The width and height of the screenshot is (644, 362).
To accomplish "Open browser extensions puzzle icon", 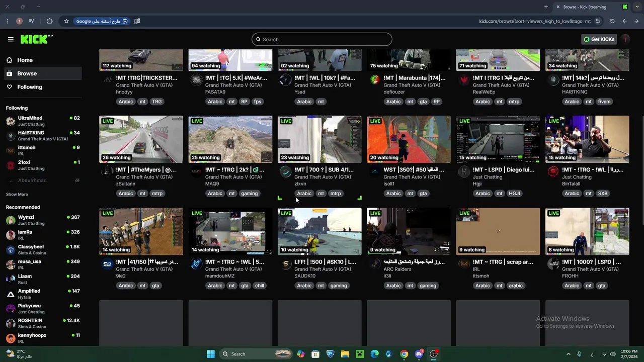I will coord(49,21).
